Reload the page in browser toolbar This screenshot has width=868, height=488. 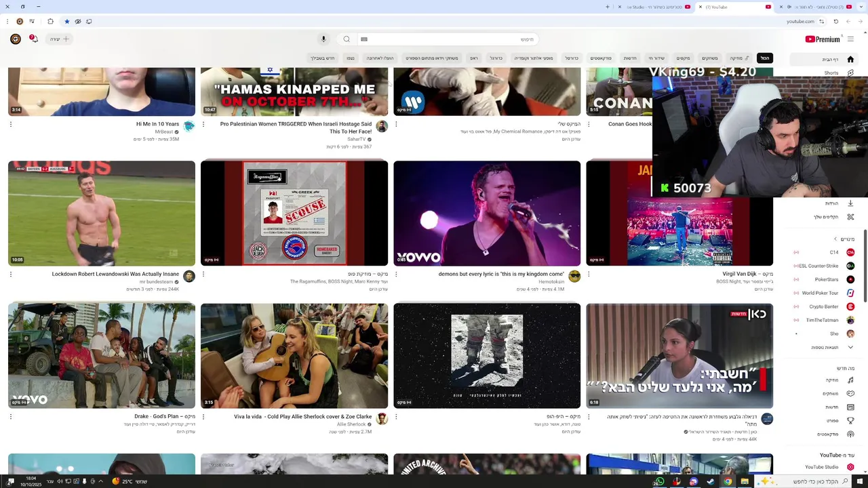click(836, 21)
